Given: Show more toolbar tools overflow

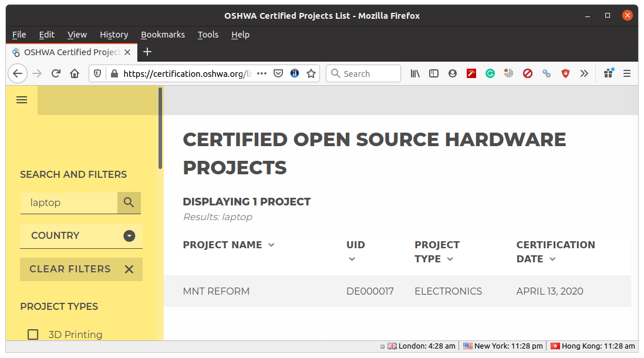Looking at the screenshot, I should click(584, 73).
